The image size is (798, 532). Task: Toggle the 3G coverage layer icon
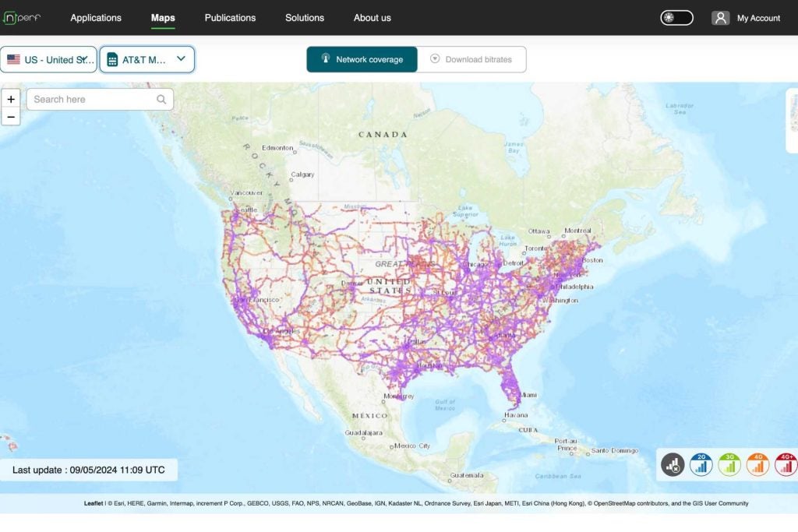tap(729, 465)
